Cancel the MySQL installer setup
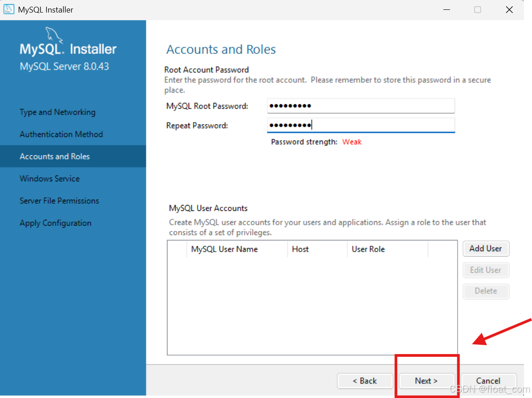 pyautogui.click(x=488, y=381)
